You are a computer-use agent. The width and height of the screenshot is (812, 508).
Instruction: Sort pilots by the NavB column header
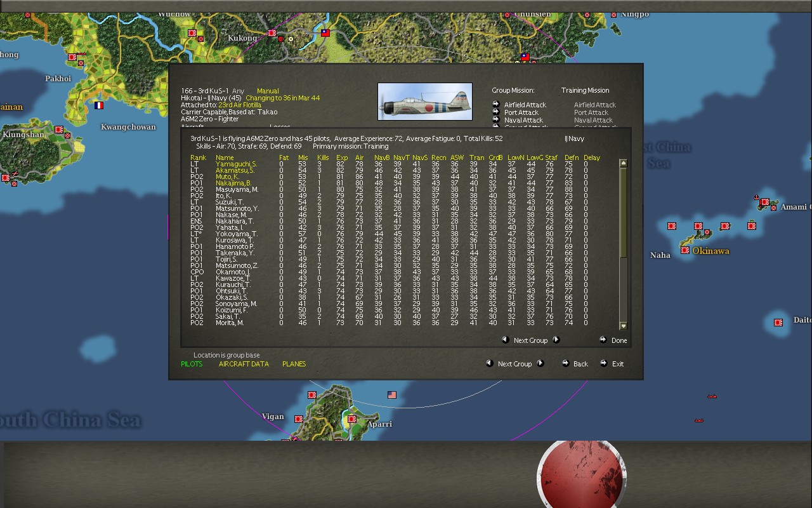pyautogui.click(x=382, y=157)
